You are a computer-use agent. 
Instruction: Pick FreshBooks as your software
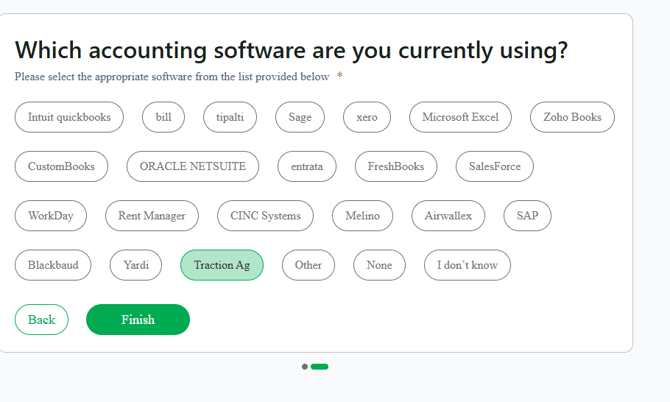[x=396, y=166]
